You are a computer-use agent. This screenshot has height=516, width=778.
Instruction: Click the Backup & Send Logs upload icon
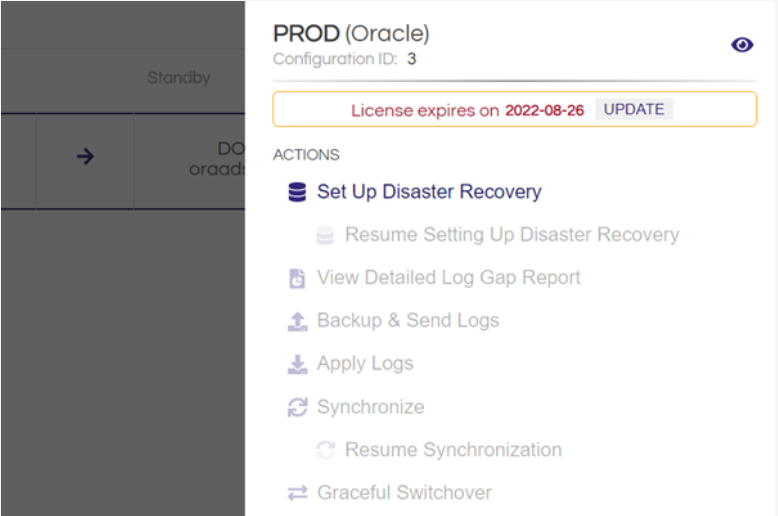click(297, 321)
